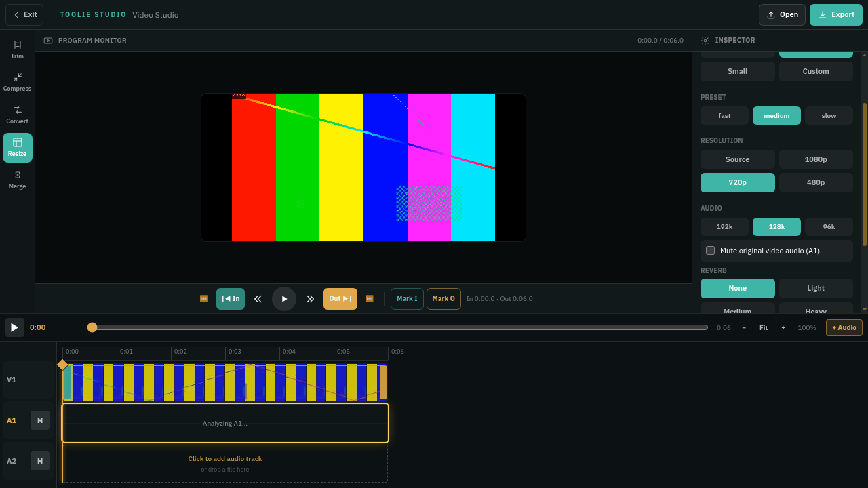Set the Mark I in point
The width and height of the screenshot is (868, 488).
coord(407,299)
